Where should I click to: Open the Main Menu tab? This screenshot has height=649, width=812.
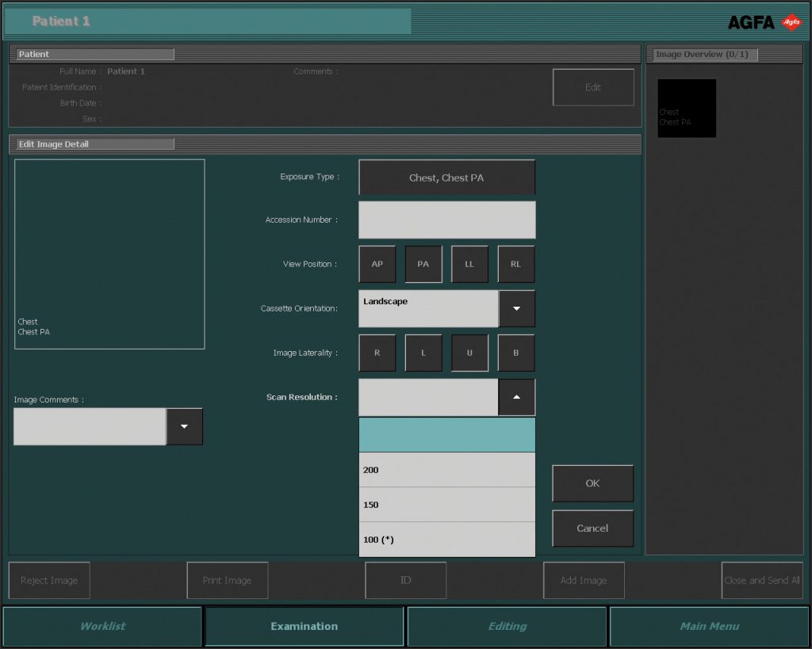point(709,627)
